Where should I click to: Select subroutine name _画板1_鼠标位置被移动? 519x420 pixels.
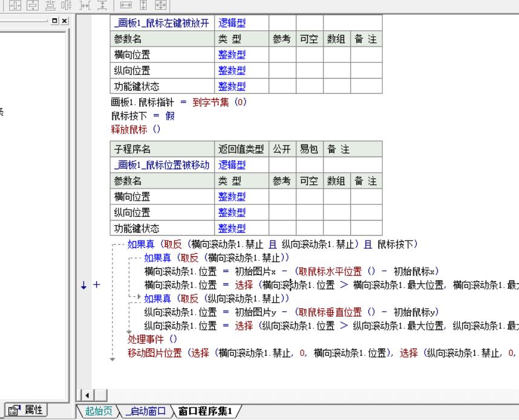tap(162, 165)
